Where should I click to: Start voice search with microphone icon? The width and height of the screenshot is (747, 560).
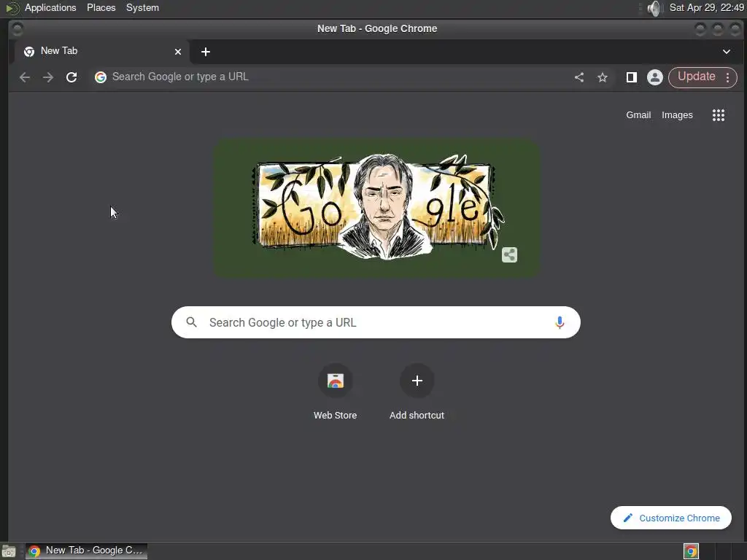click(x=560, y=322)
